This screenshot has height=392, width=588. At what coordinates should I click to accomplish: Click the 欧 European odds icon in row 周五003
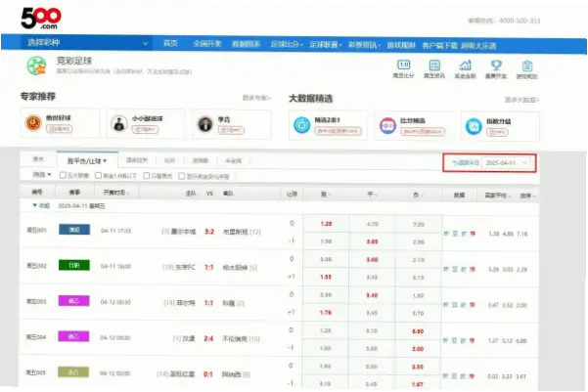[x=464, y=305]
